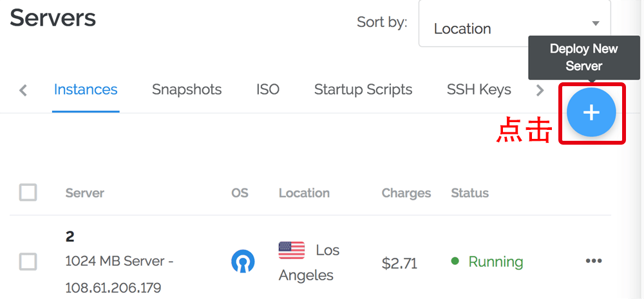Screen dimensions: 644x299
Task: Click the green Running status dot
Action: (455, 261)
